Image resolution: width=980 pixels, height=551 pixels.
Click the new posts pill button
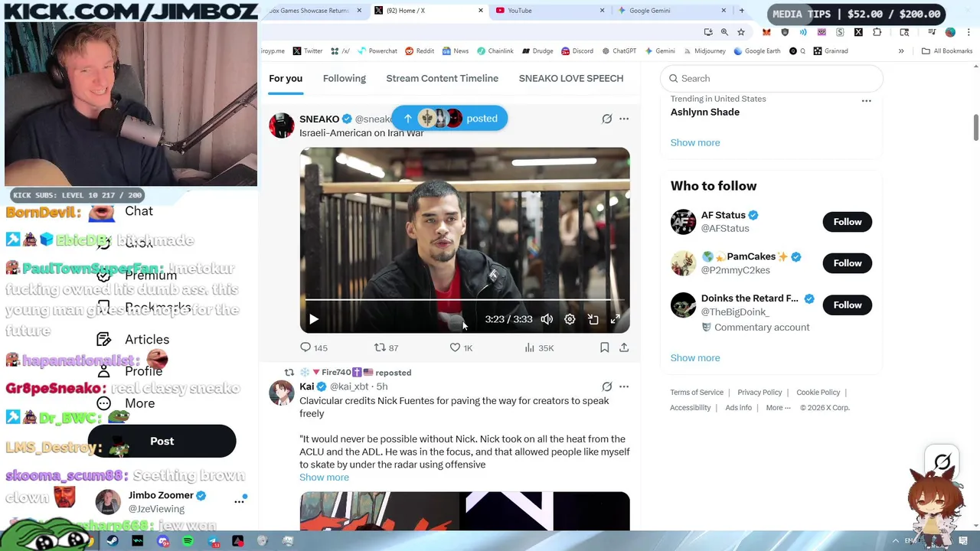pyautogui.click(x=449, y=118)
